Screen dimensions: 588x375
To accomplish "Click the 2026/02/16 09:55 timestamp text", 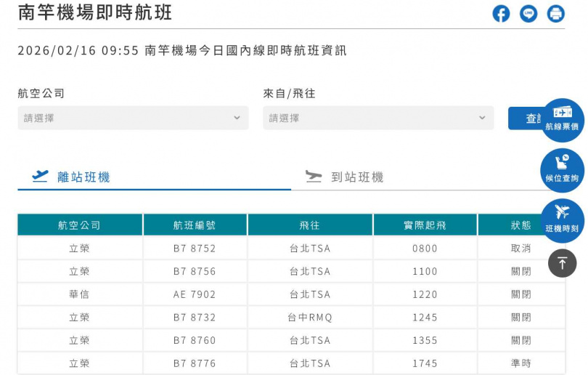I will (78, 50).
